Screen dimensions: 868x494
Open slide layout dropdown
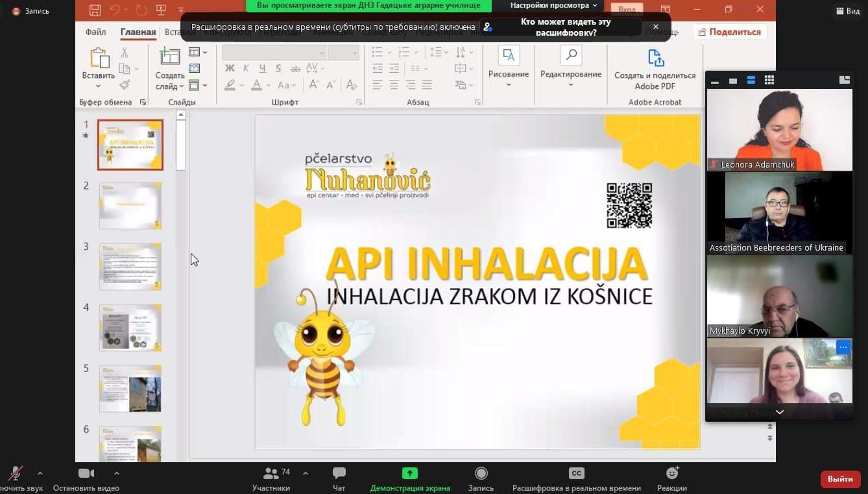(198, 52)
